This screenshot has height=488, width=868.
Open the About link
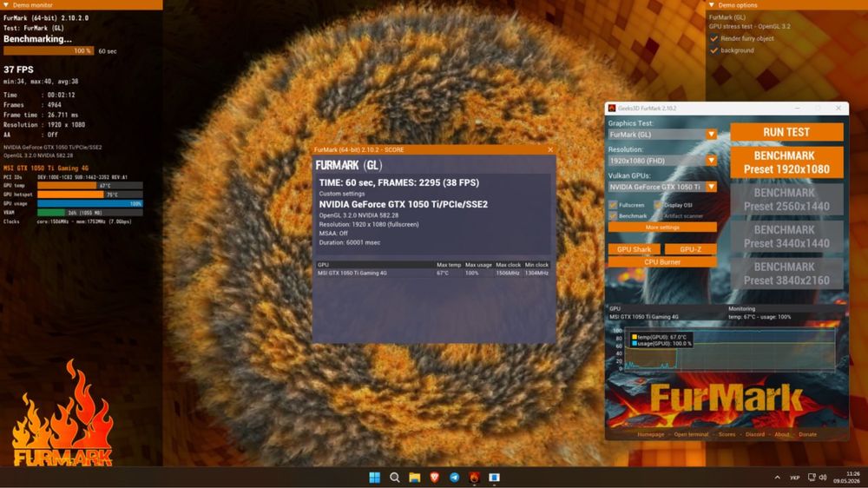click(782, 435)
